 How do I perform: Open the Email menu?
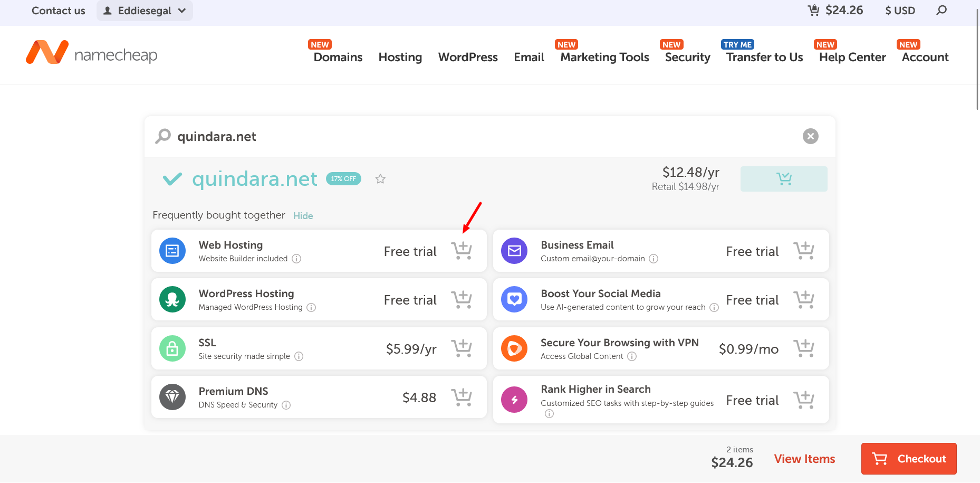[529, 57]
